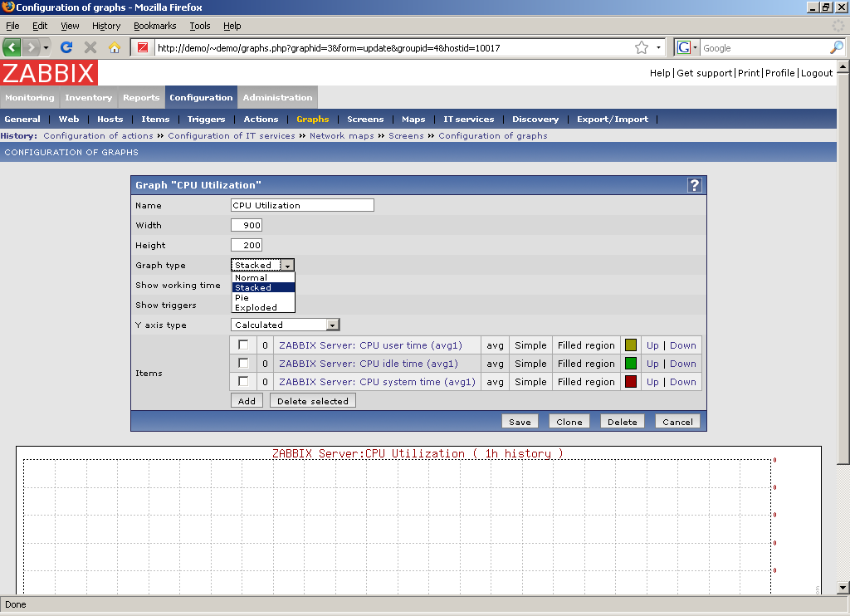
Task: Click the Delete graph button
Action: tap(623, 422)
